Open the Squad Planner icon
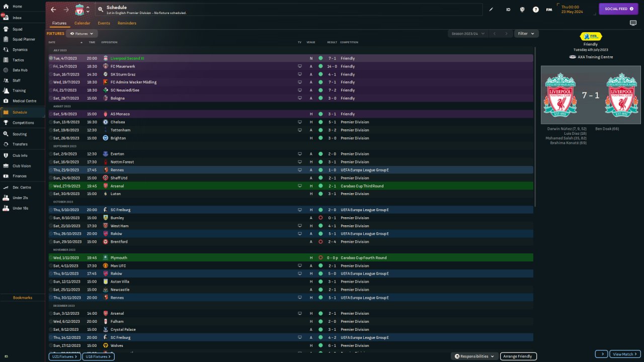 pos(6,39)
